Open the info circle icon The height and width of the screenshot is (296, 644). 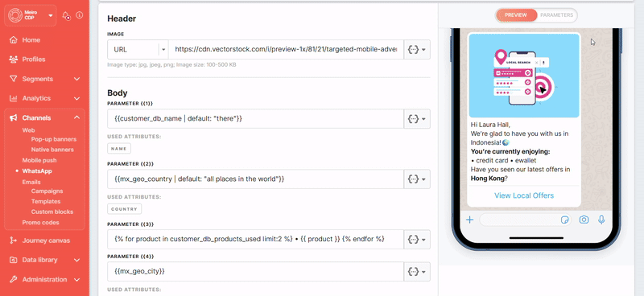click(x=79, y=15)
